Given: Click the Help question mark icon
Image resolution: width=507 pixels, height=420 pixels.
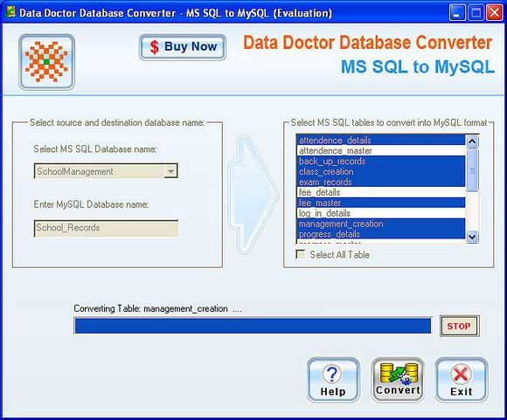Looking at the screenshot, I should click(332, 374).
